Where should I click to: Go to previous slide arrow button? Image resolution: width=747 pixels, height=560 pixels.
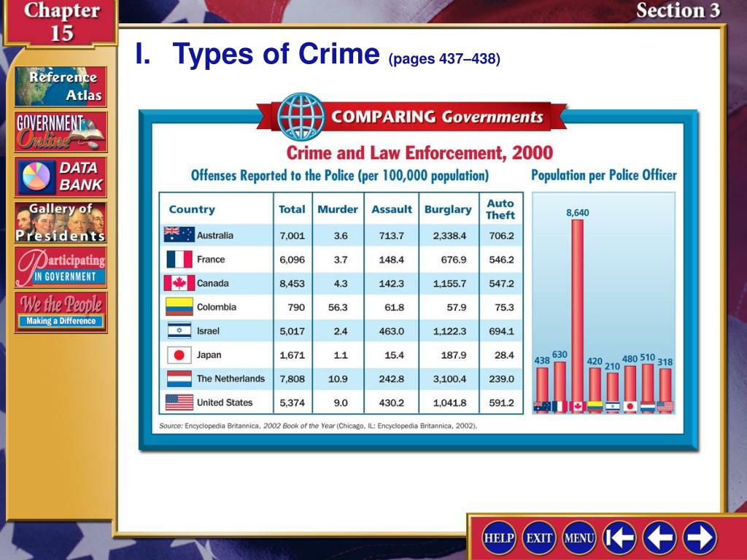659,538
